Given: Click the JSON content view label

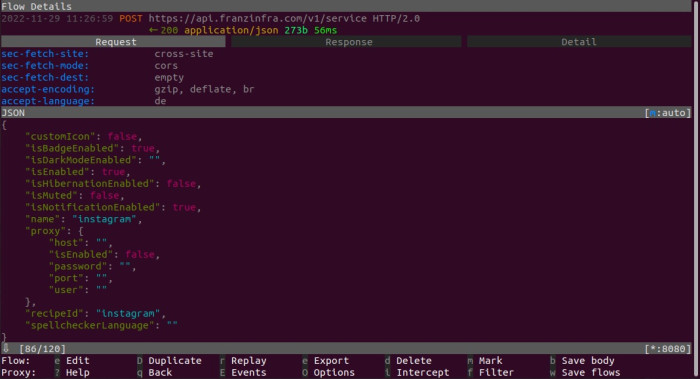Looking at the screenshot, I should pos(13,113).
